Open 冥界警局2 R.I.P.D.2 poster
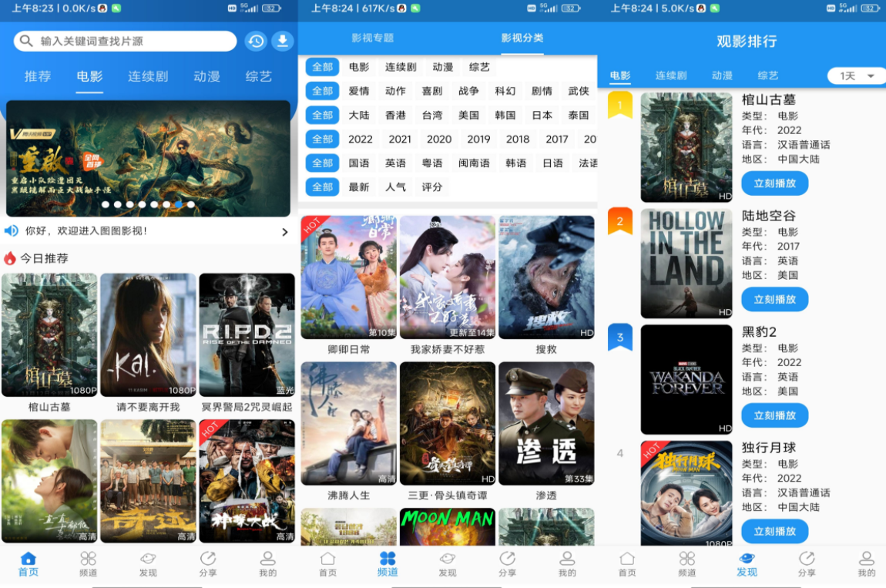The height and width of the screenshot is (588, 886). (x=247, y=334)
